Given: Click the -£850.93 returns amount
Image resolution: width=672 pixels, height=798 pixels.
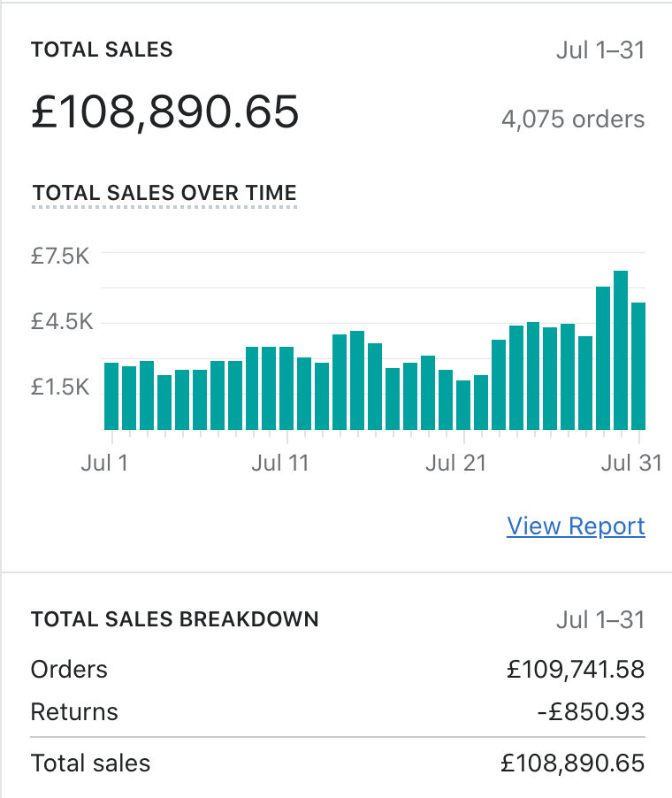Looking at the screenshot, I should coord(590,712).
